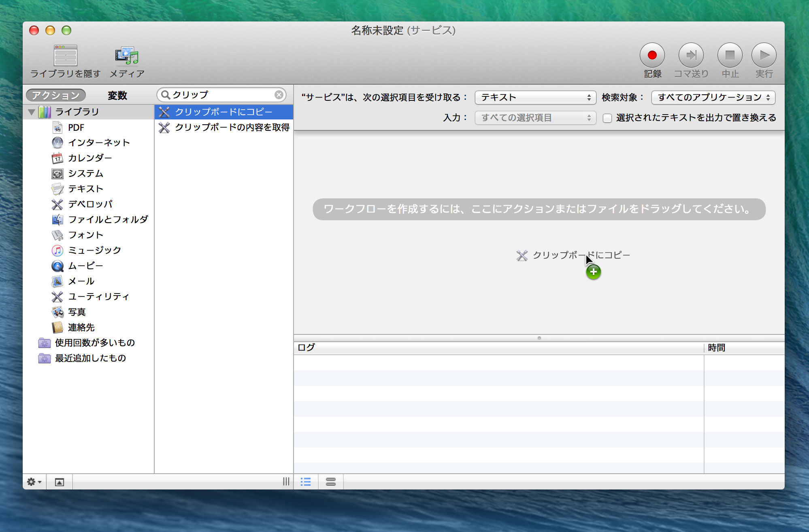Click the workflow drop hint area
Viewport: 809px width, 532px height.
click(x=539, y=209)
